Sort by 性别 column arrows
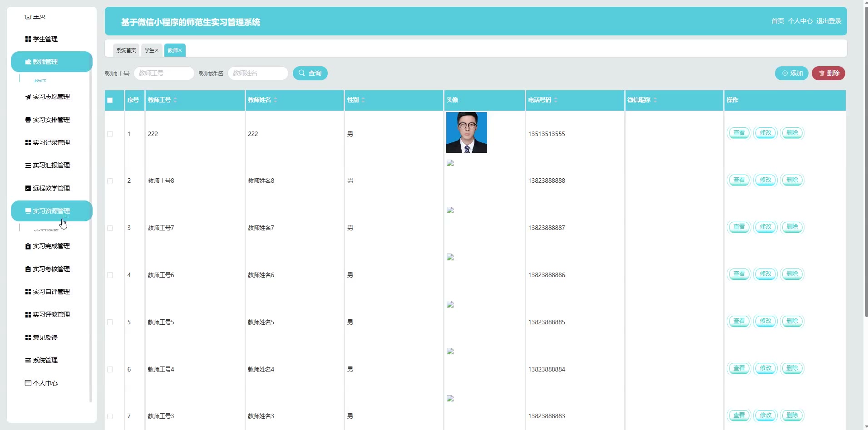 363,100
